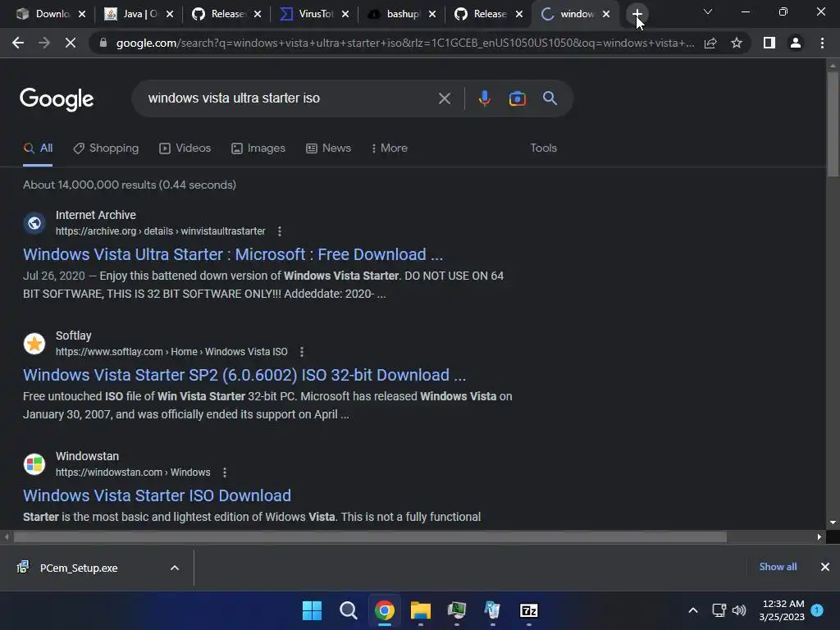Image resolution: width=840 pixels, height=630 pixels.
Task: Select the Images search filter
Action: pyautogui.click(x=258, y=148)
